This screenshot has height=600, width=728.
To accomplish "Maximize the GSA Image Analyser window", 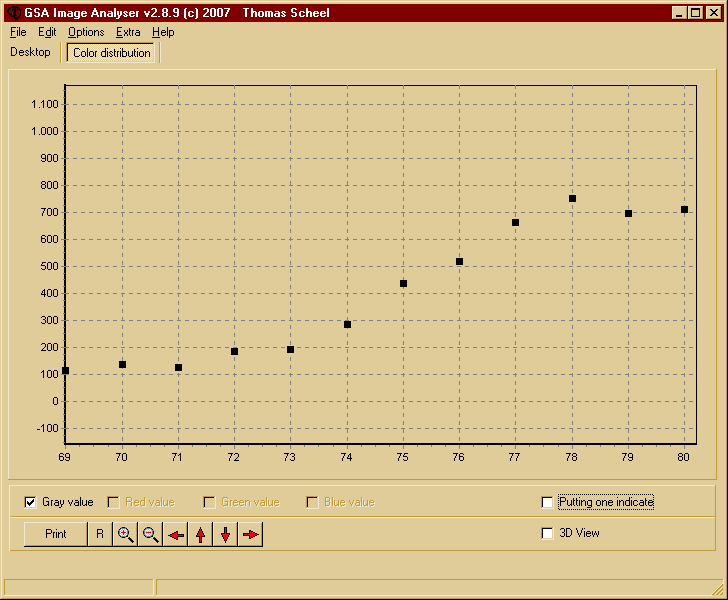I will click(x=696, y=13).
